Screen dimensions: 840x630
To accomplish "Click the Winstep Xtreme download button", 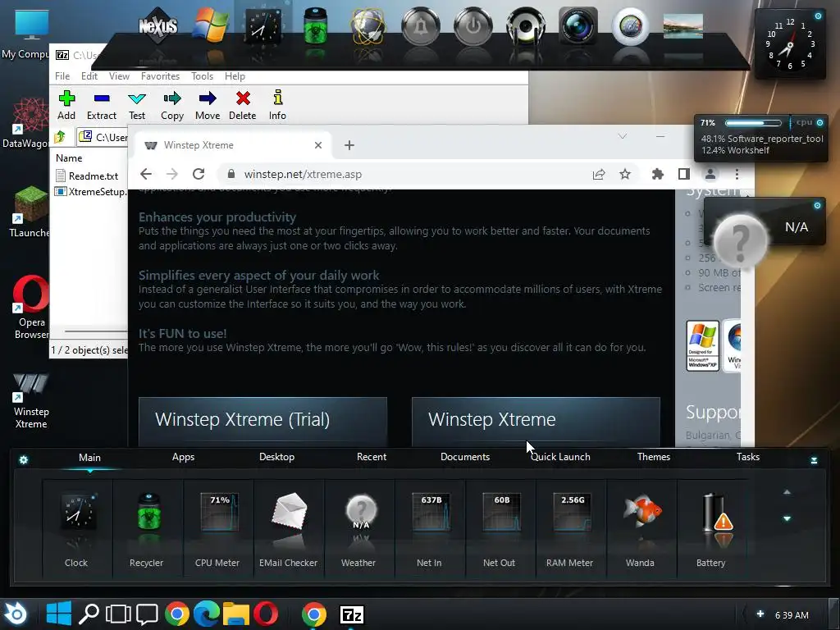I will pos(536,422).
